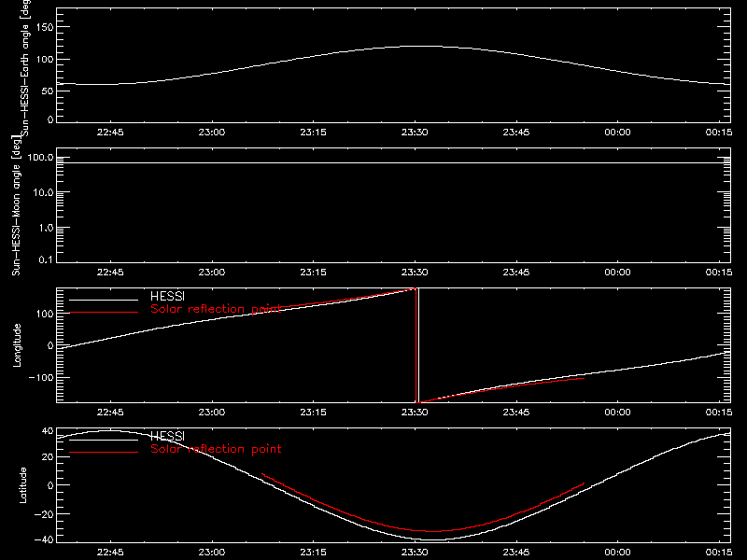This screenshot has height=560, width=747.
Task: Select the HESSI legend label in Latitude plot
Action: pos(167,436)
